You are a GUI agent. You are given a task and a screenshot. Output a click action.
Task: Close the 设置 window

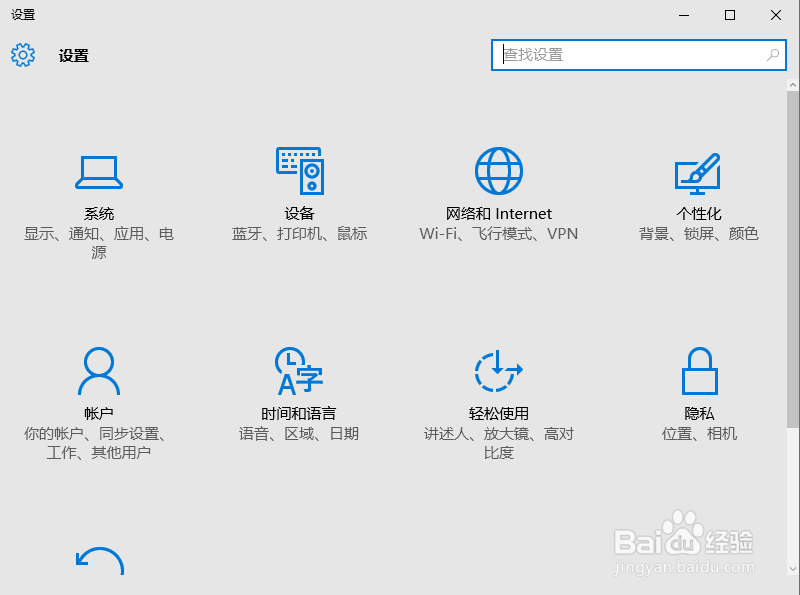coord(776,15)
